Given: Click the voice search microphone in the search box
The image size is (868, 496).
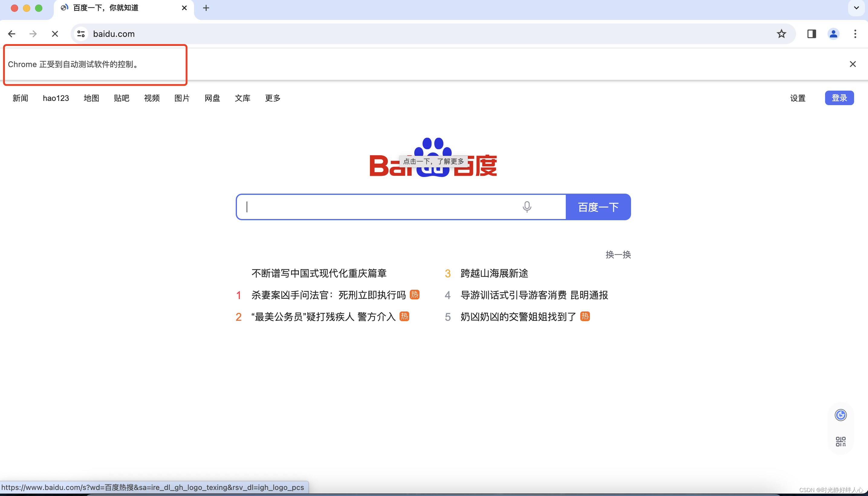Looking at the screenshot, I should [x=527, y=206].
